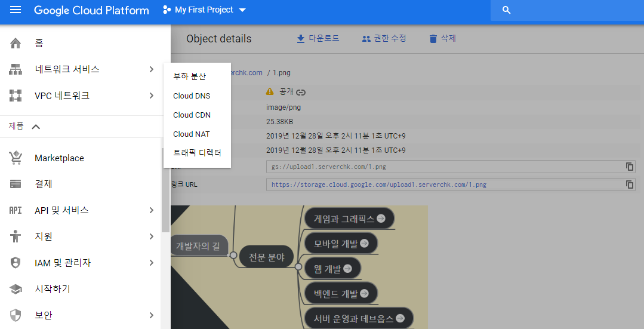Click the Object details heading
This screenshot has height=329, width=644.
pos(218,39)
